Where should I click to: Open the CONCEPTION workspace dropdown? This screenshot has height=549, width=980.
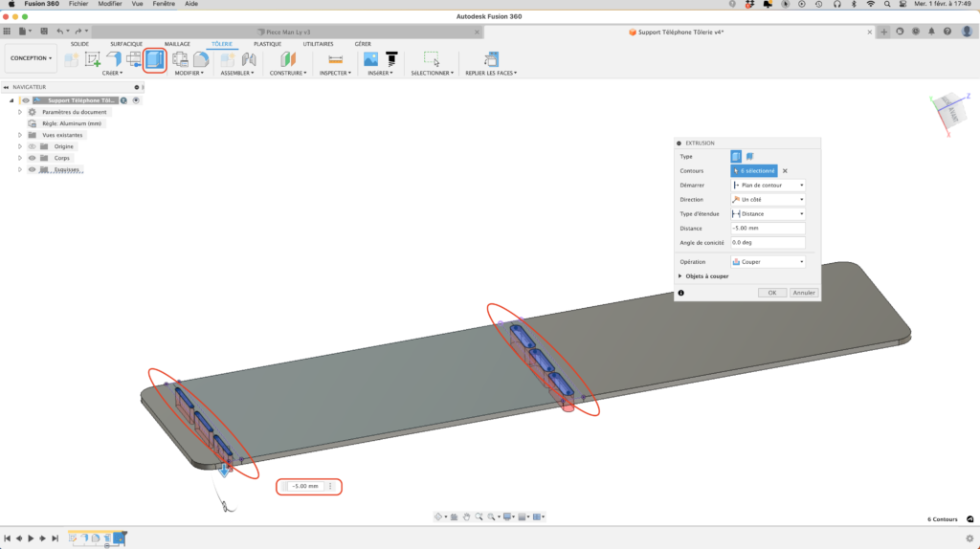[x=31, y=58]
